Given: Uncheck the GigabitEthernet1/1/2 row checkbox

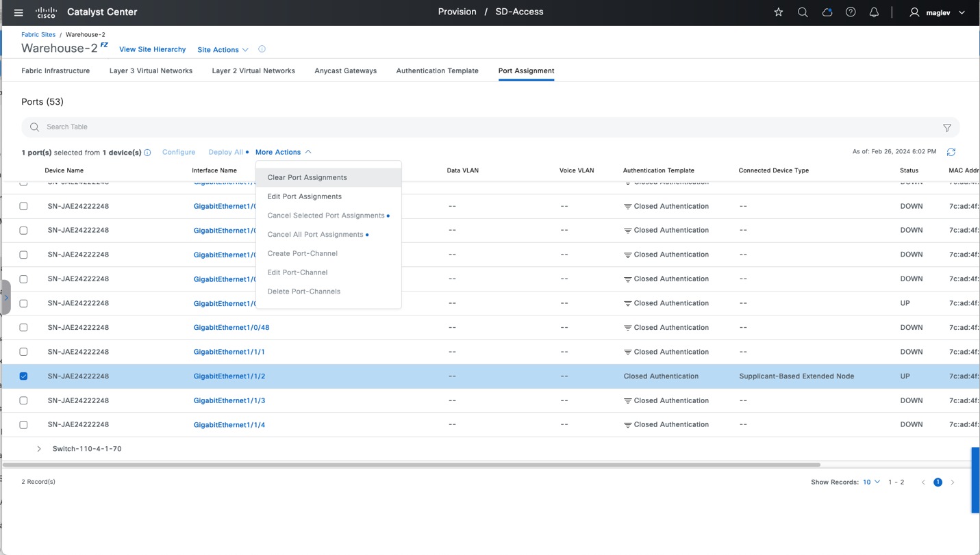Looking at the screenshot, I should [23, 376].
